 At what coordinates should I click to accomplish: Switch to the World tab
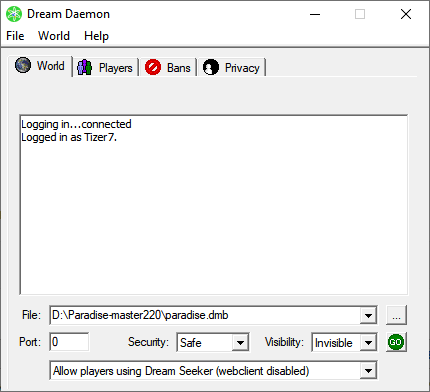click(40, 66)
